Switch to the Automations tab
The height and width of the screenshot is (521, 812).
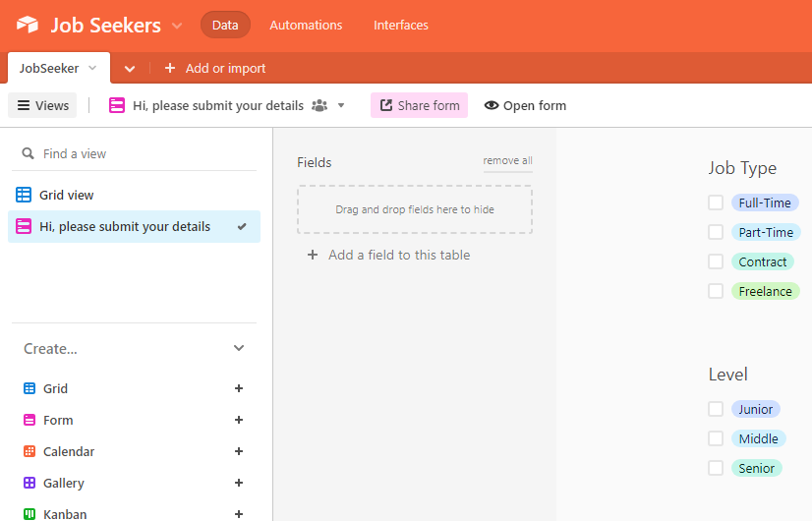pyautogui.click(x=306, y=25)
